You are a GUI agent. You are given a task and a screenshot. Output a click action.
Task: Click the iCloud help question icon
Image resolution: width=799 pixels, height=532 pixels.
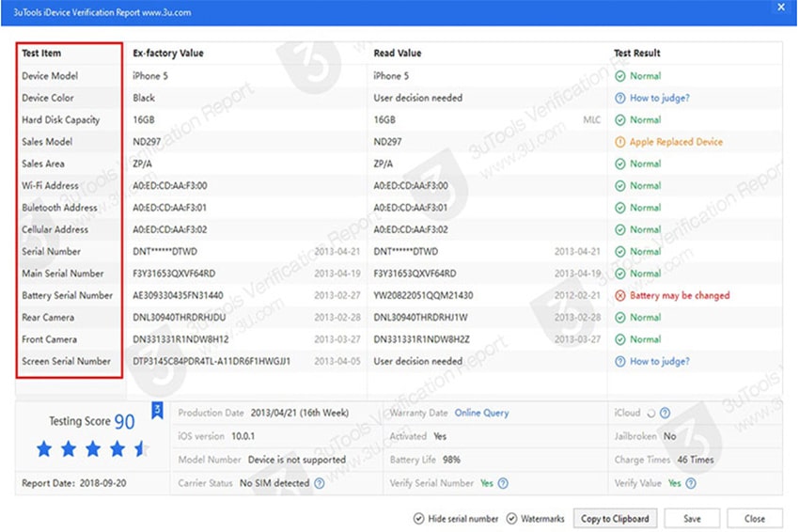[x=665, y=413]
